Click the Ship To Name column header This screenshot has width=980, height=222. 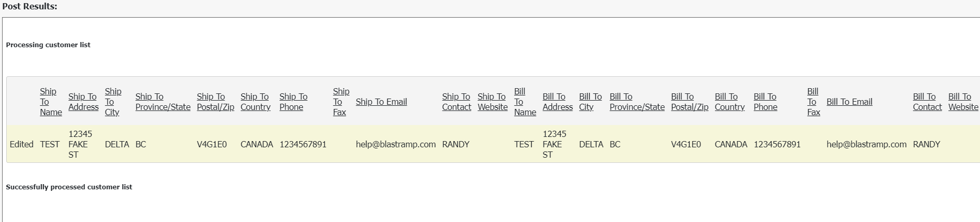pyautogui.click(x=51, y=102)
